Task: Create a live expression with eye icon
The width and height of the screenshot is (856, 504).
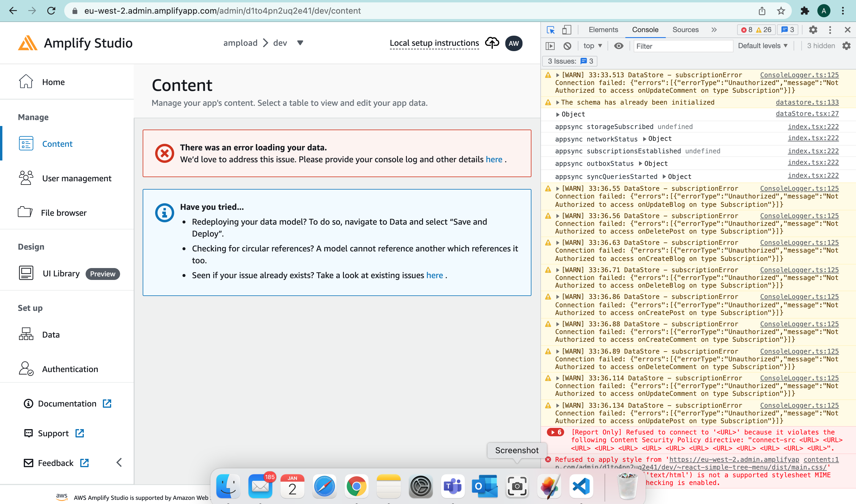Action: [619, 46]
